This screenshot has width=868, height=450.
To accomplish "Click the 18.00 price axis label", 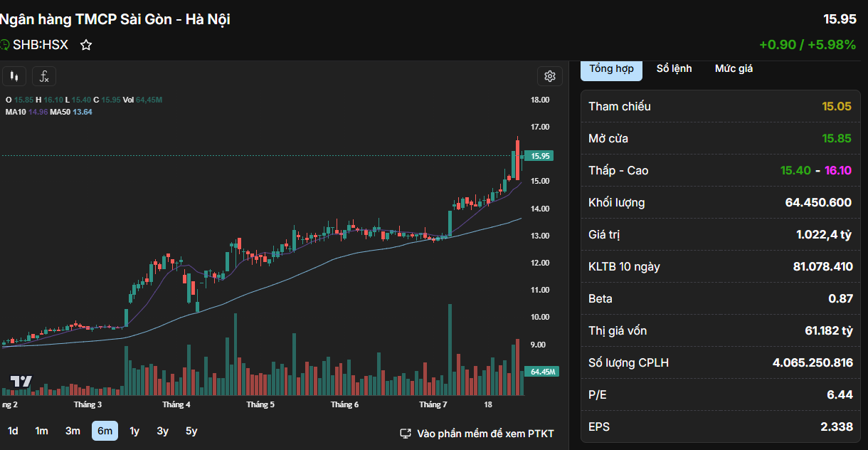I will (540, 100).
